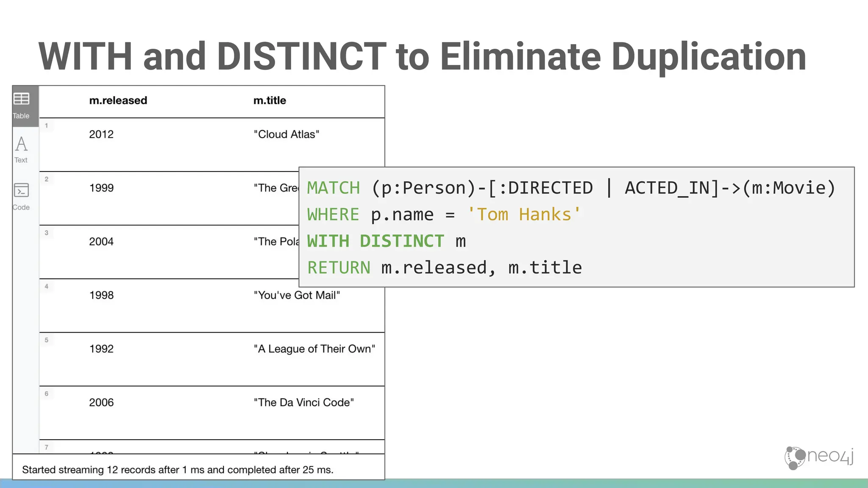Select row number 4 in the table

click(47, 286)
